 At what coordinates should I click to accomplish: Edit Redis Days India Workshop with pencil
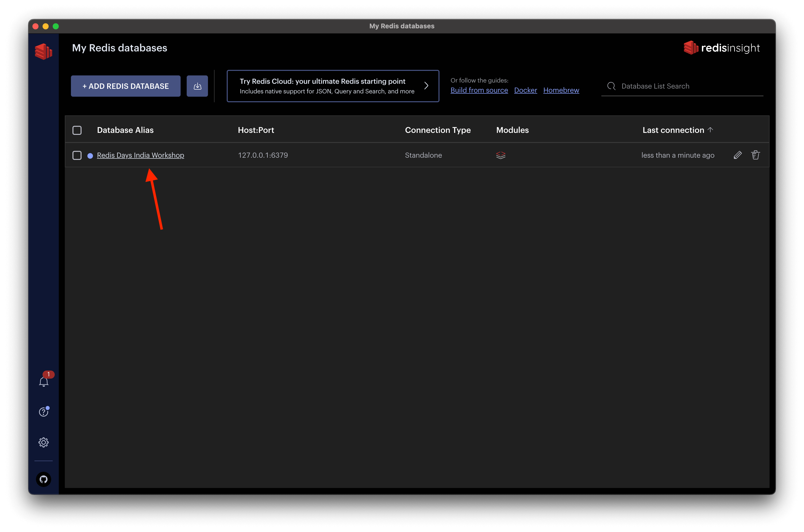pyautogui.click(x=737, y=155)
